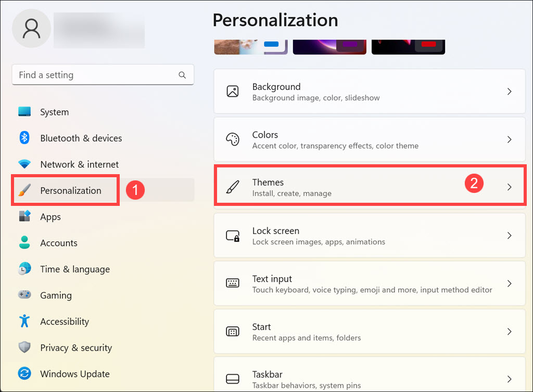Click the System monitor icon in sidebar

click(24, 112)
